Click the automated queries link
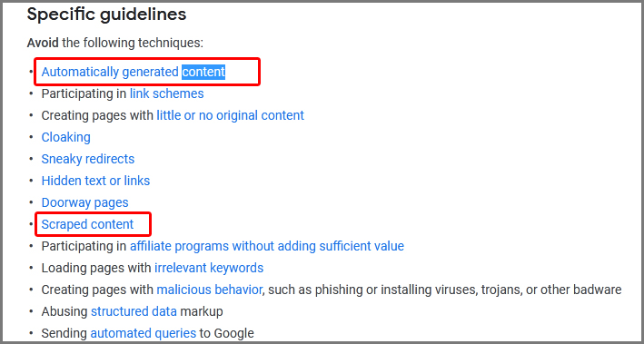Screen dimensions: 644x344 pos(144,333)
